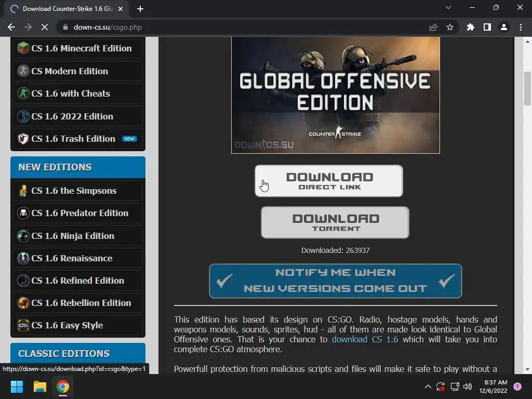Click the Minecraft block icon
The width and height of the screenshot is (532, 399).
click(23, 48)
